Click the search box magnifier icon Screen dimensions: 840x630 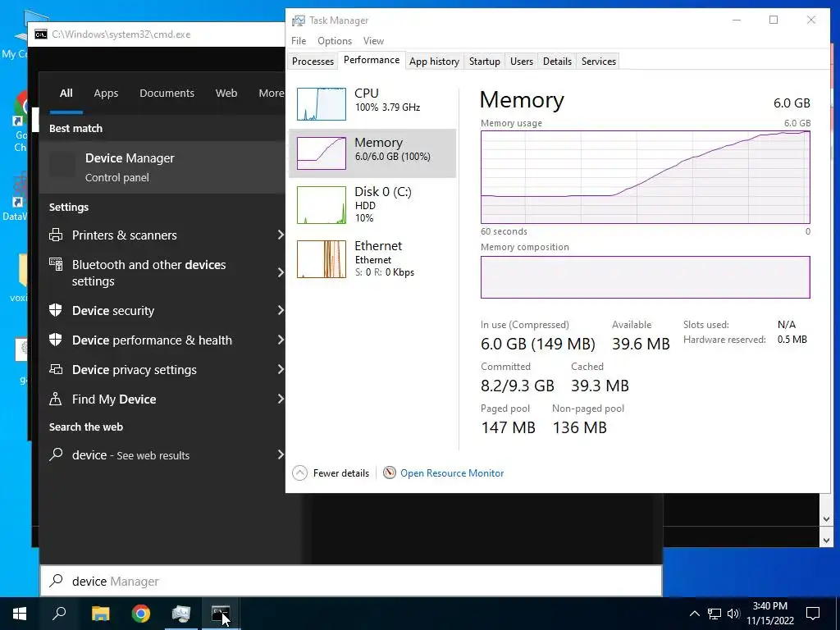tap(56, 581)
